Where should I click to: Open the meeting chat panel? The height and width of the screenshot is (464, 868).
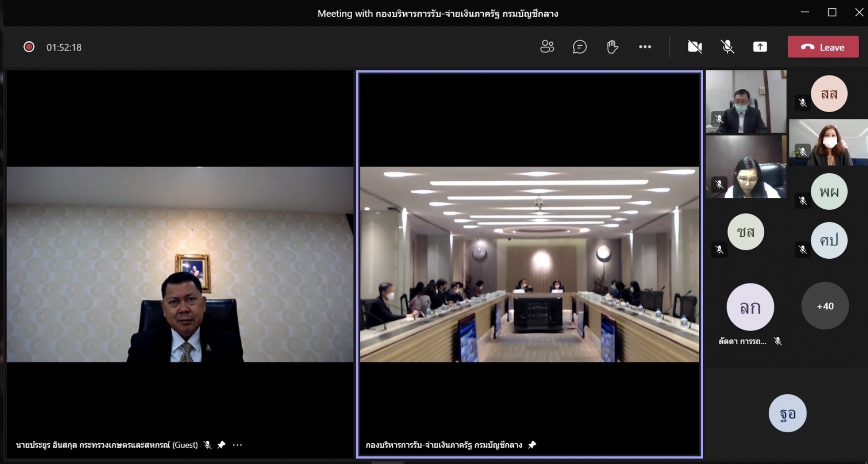pyautogui.click(x=579, y=47)
